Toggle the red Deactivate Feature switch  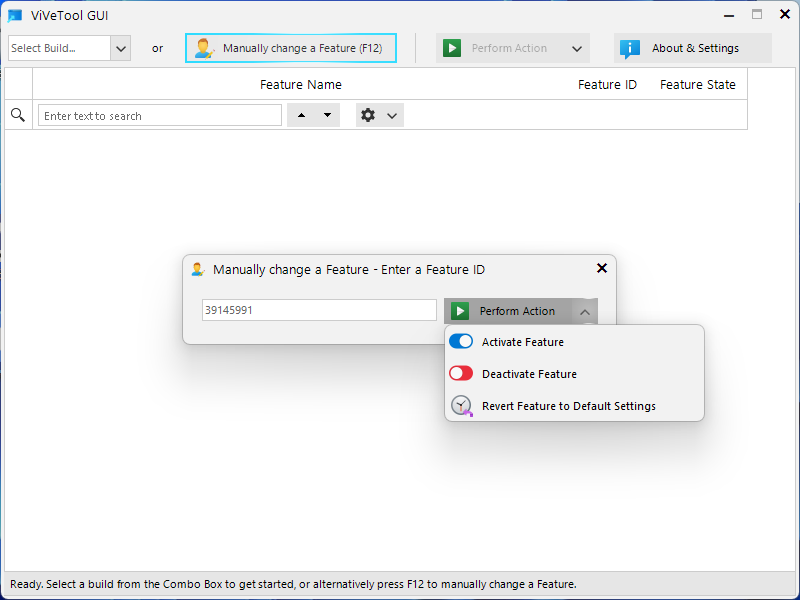pyautogui.click(x=461, y=373)
